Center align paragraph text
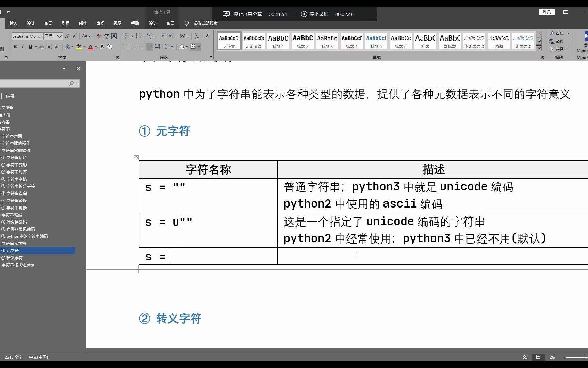The height and width of the screenshot is (368, 588). pos(134,47)
